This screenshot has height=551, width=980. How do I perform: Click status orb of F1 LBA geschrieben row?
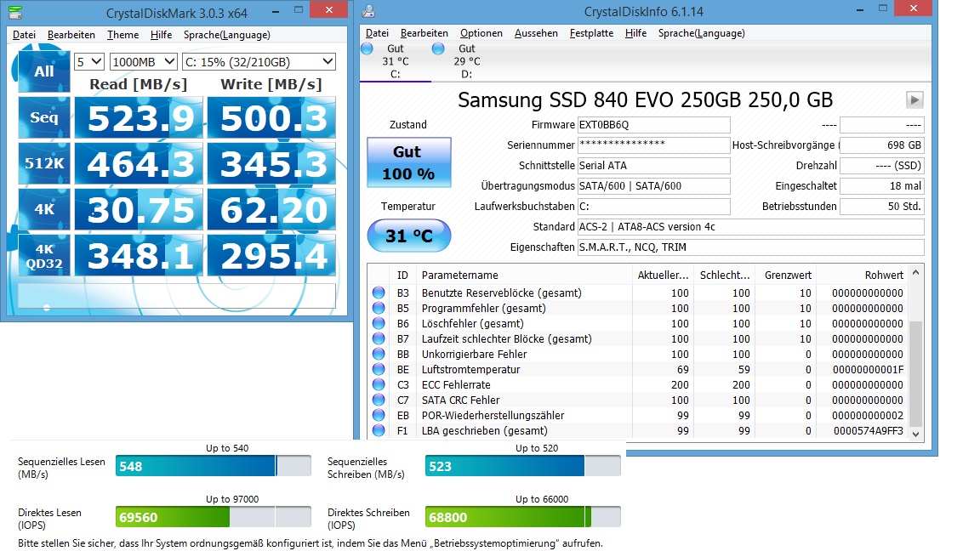(x=378, y=430)
